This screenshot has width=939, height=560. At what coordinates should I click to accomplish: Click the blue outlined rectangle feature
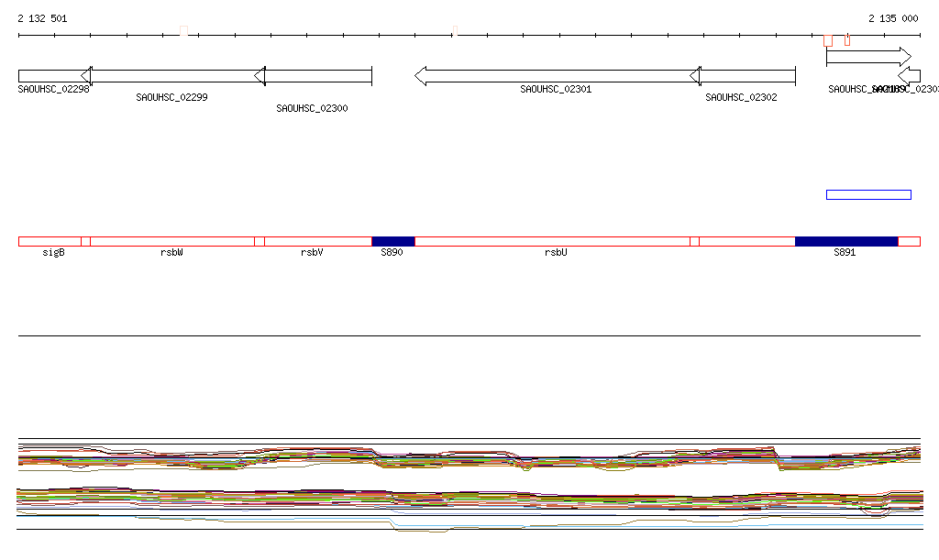tap(868, 194)
